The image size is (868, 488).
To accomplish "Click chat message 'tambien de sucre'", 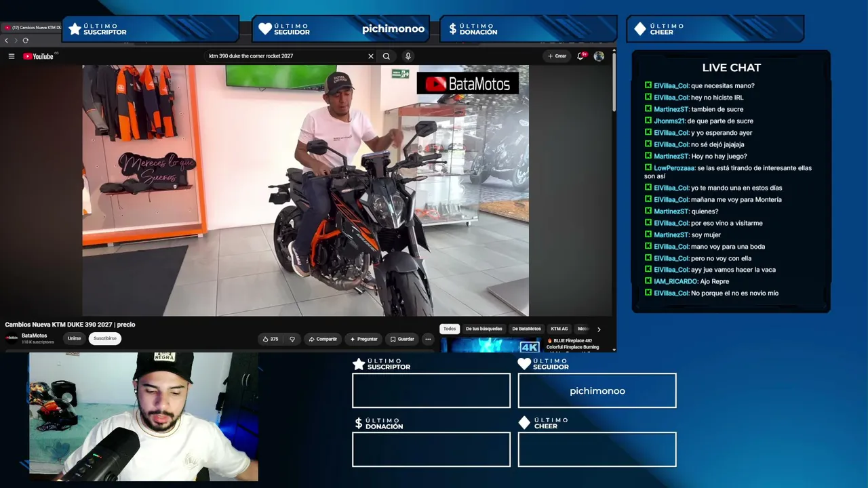I will tap(717, 109).
